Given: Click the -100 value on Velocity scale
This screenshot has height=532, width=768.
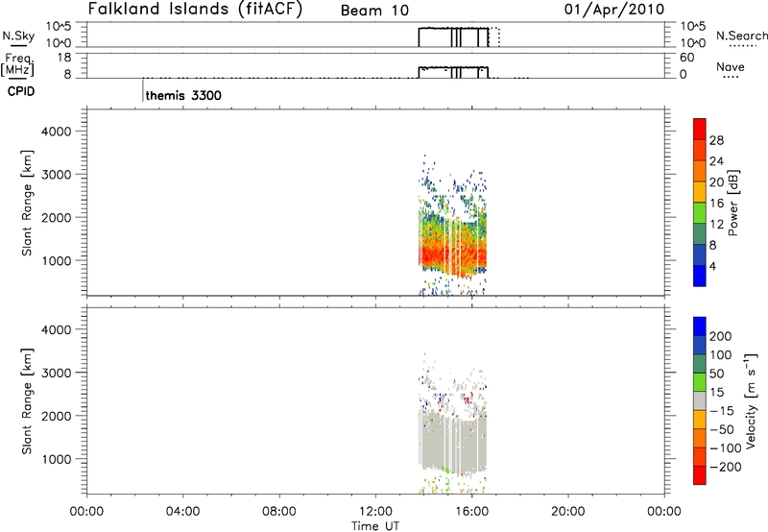Looking at the screenshot, I should (x=726, y=448).
